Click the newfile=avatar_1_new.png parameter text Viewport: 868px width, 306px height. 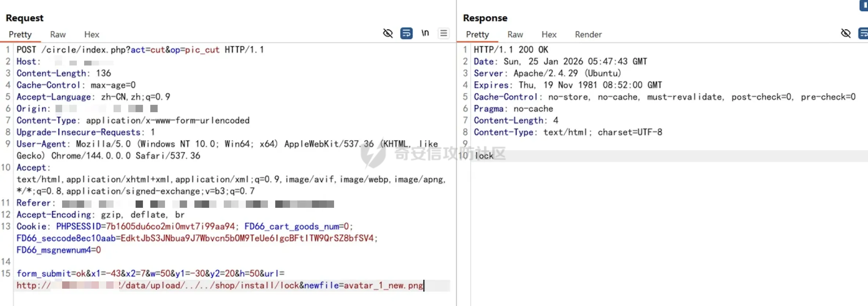click(364, 285)
